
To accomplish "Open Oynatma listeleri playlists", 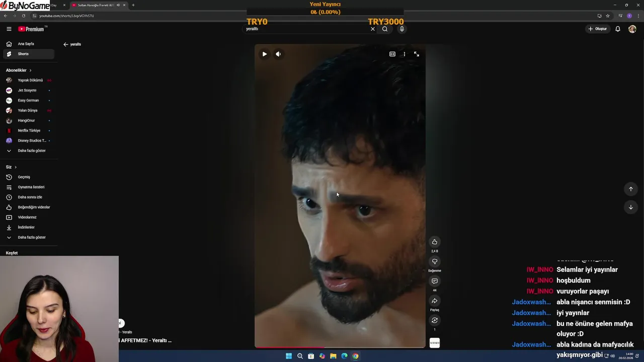I will click(29, 187).
